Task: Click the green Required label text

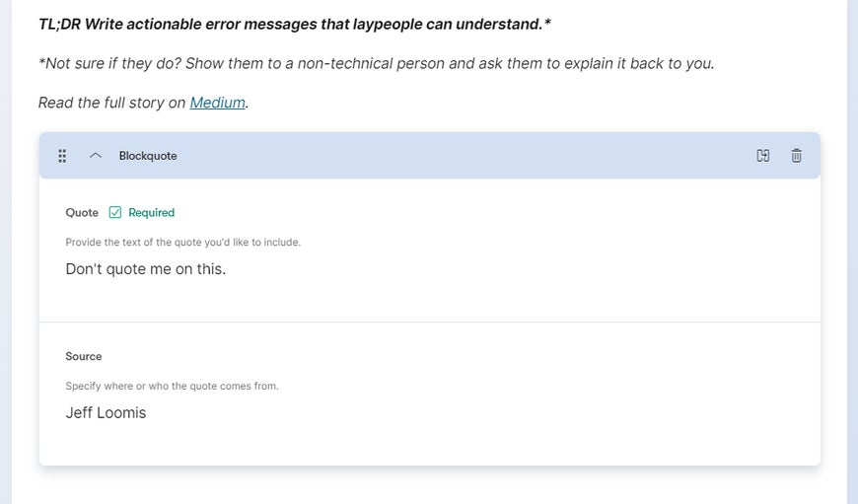Action: [152, 212]
